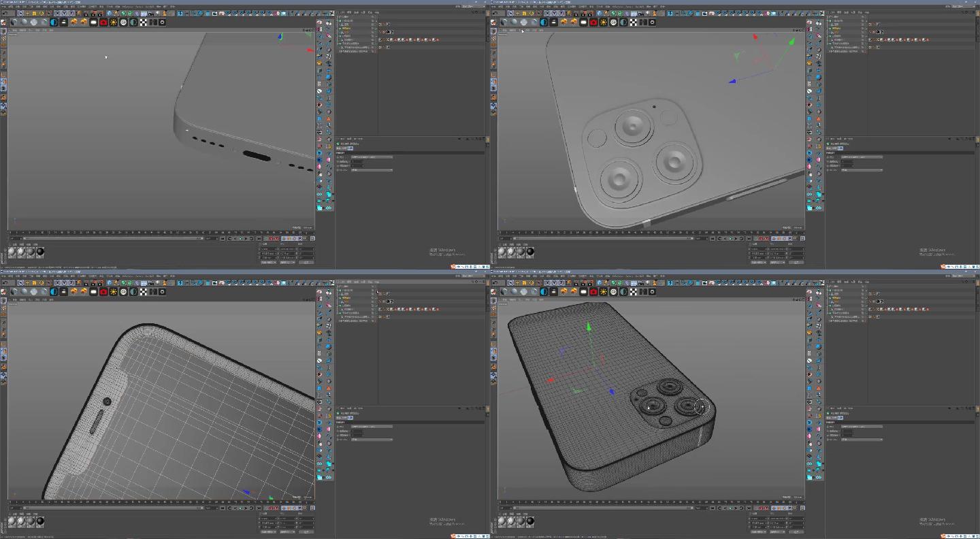
Task: Click the red keyframe record button in the full-phone wireframe window
Action: point(761,508)
